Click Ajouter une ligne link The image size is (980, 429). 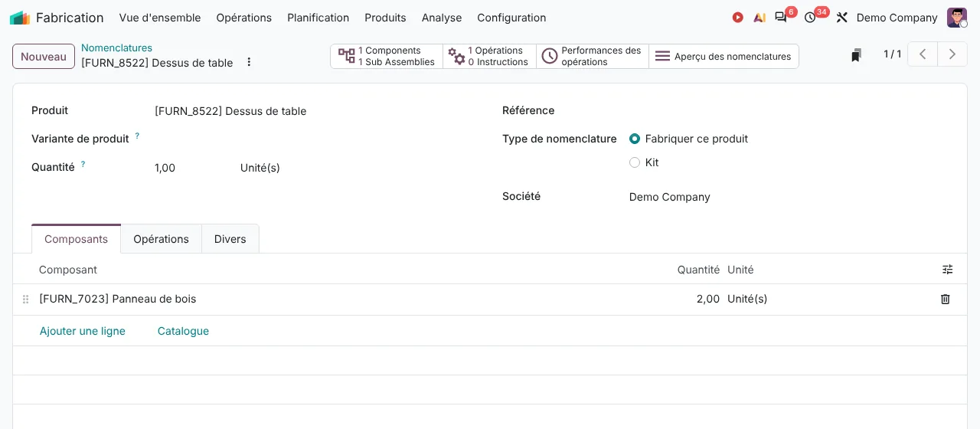point(83,331)
